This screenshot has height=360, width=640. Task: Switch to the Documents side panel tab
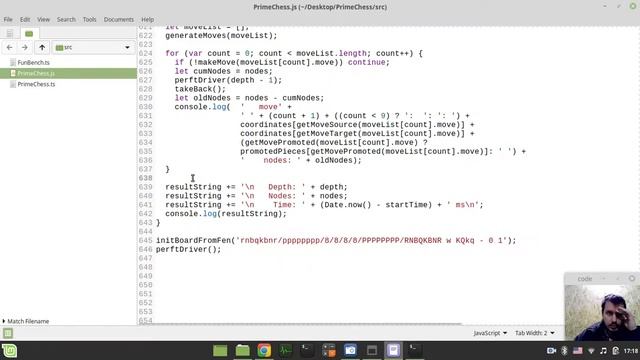(9, 33)
